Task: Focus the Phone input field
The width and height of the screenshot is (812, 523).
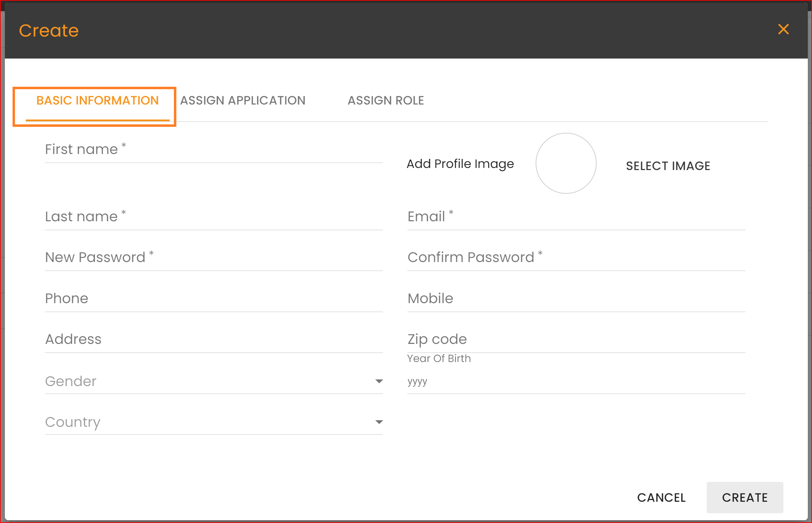Action: pos(213,299)
